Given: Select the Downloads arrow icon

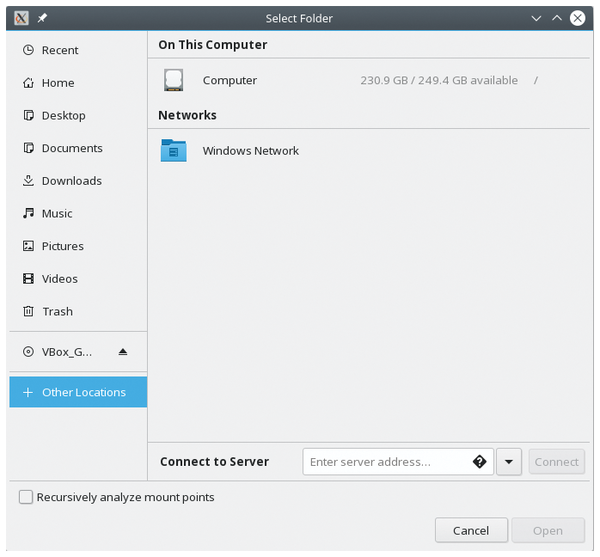Looking at the screenshot, I should click(x=28, y=181).
